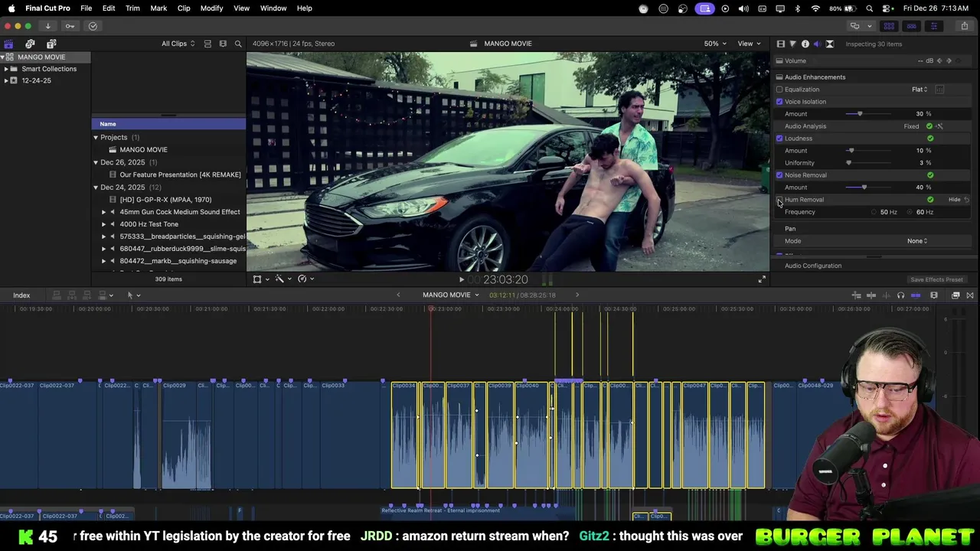This screenshot has width=980, height=551.
Task: Toggle the Timeline panel button
Action: pyautogui.click(x=911, y=26)
